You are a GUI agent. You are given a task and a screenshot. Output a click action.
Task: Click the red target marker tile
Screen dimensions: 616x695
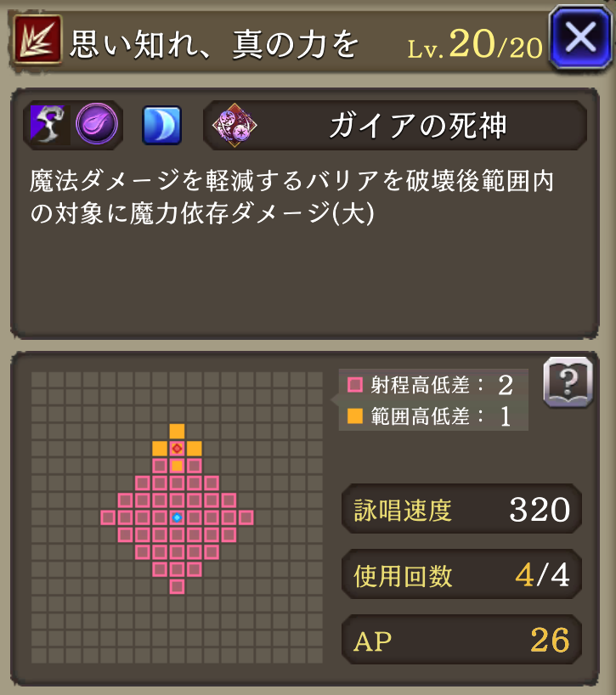click(x=177, y=448)
